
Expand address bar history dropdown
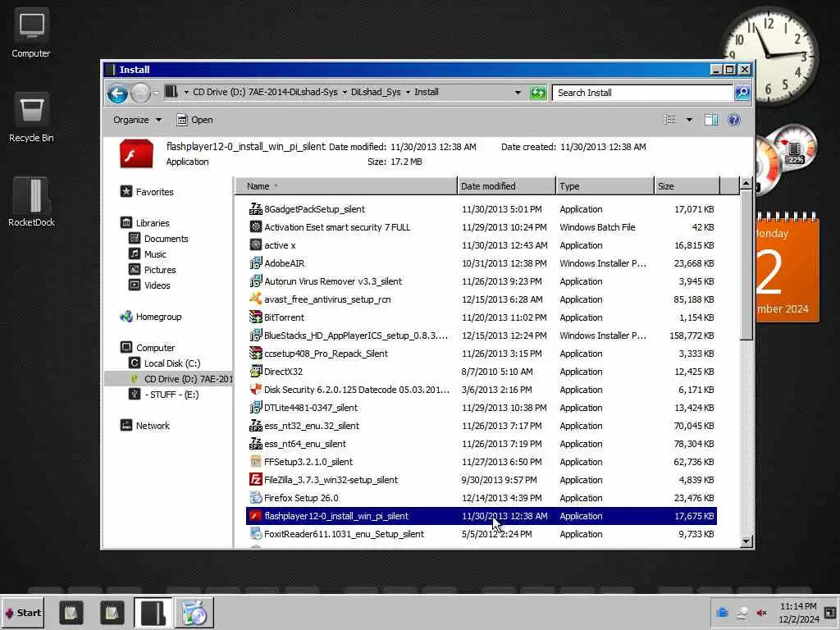(x=518, y=93)
